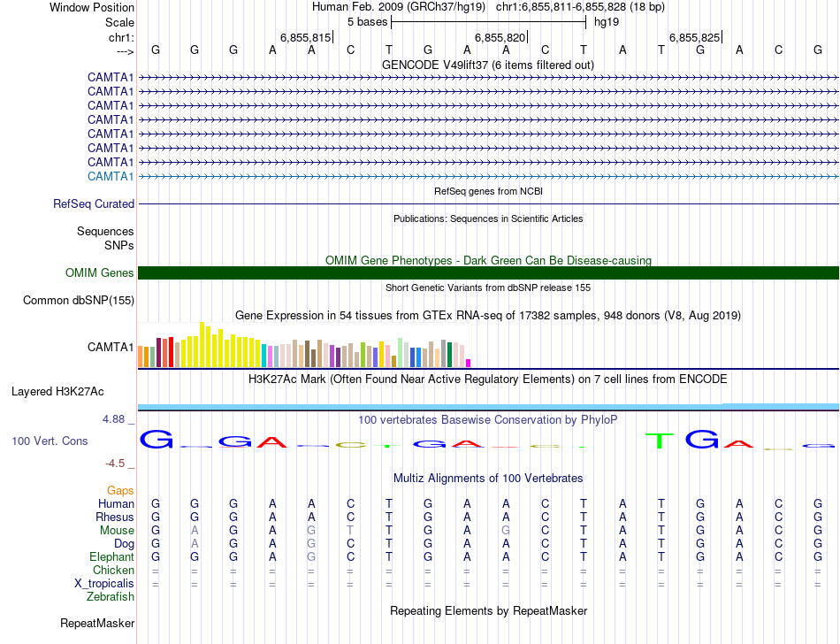The width and height of the screenshot is (840, 644).
Task: Open the OMIM Genes track label
Action: pos(99,272)
